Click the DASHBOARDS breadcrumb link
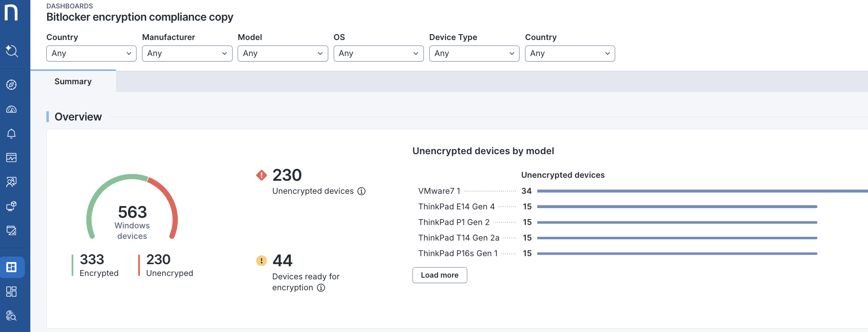This screenshot has width=868, height=332. (x=70, y=6)
